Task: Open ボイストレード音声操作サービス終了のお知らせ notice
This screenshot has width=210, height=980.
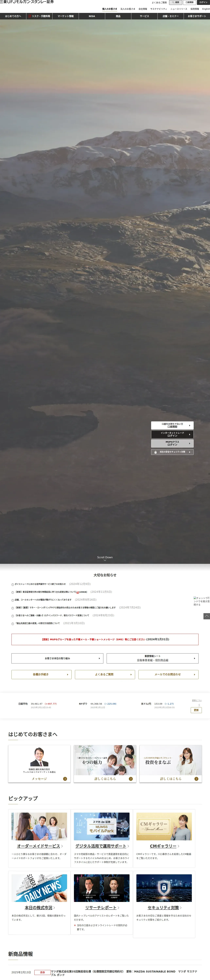Action: (x=40, y=584)
